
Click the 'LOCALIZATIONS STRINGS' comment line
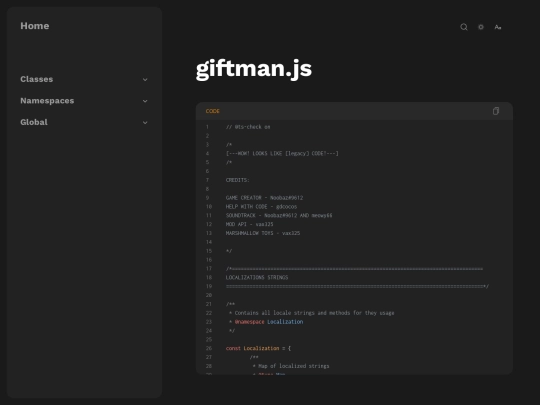pyautogui.click(x=257, y=277)
